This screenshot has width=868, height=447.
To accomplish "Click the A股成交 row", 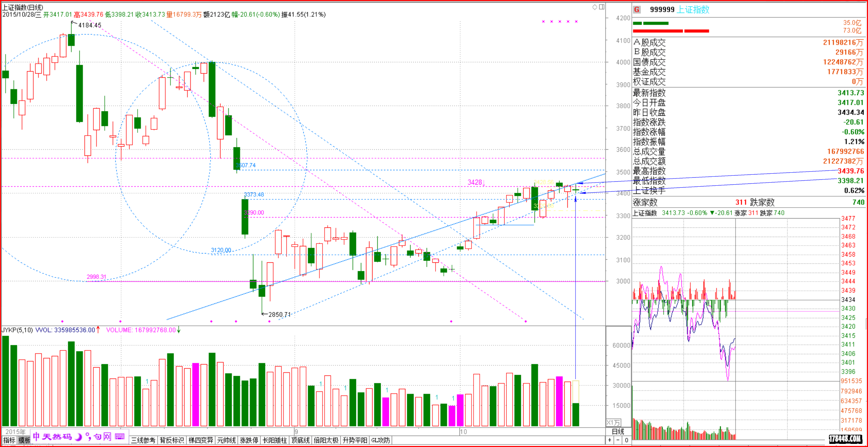I will coord(749,42).
